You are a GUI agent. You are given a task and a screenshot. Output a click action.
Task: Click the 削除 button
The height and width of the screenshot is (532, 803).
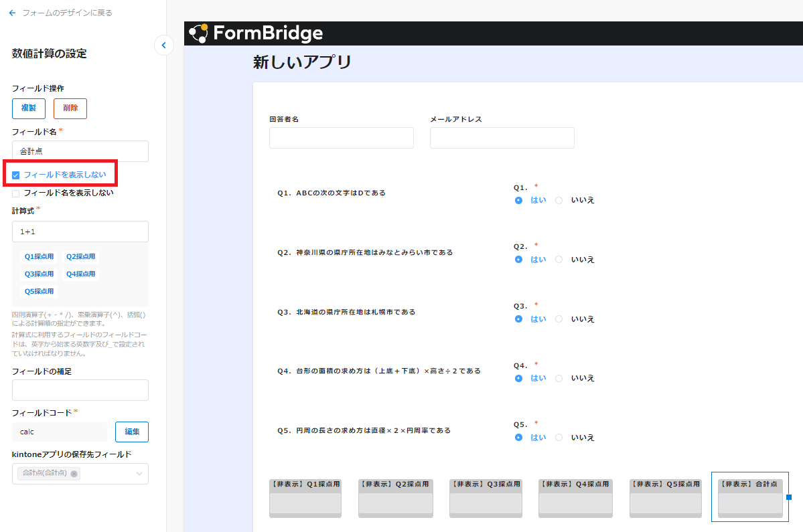pos(70,108)
